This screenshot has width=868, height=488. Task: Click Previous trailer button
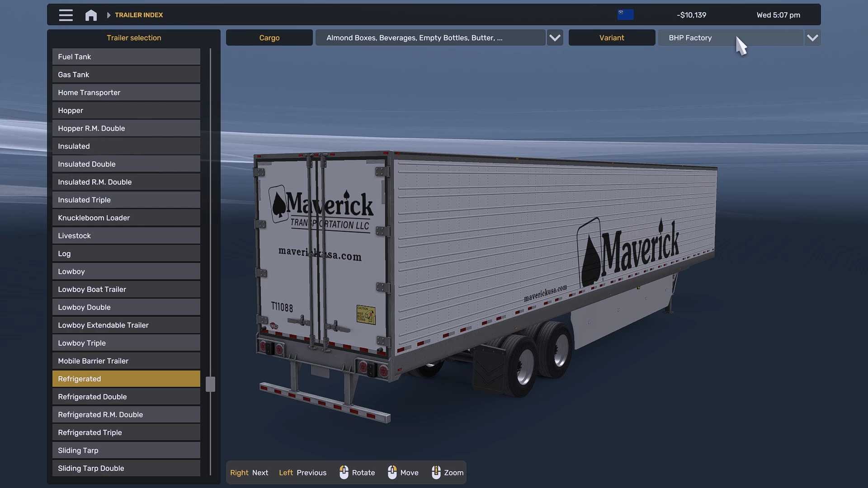point(302,472)
